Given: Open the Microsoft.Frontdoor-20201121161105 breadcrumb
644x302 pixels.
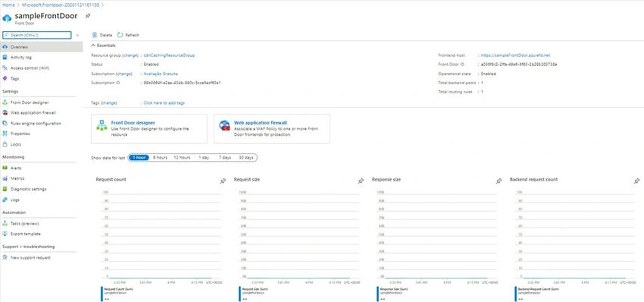Looking at the screenshot, I should coord(60,5).
